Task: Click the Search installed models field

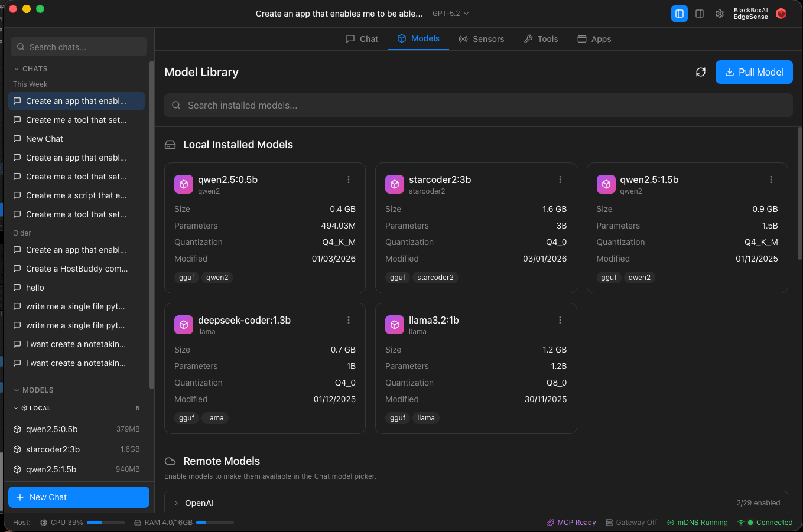Action: 479,105
